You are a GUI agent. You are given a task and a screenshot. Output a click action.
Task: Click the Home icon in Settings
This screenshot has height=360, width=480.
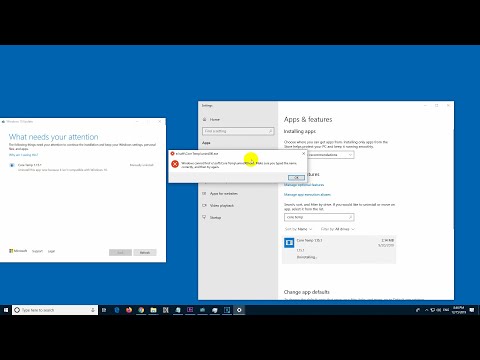pos(204,119)
